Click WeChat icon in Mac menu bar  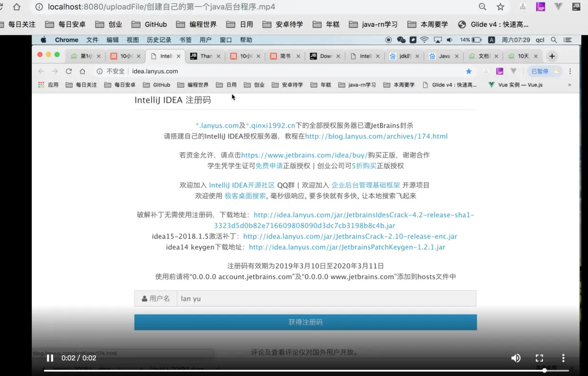click(x=401, y=40)
